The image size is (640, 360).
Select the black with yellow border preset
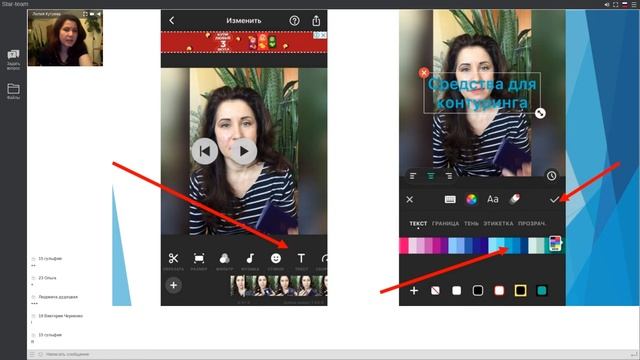click(520, 291)
